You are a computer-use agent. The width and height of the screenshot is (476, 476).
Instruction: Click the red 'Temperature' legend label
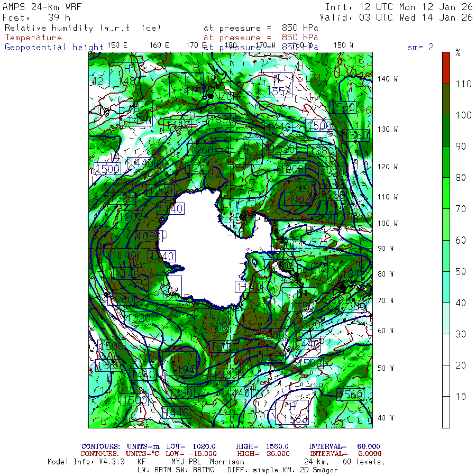(33, 38)
